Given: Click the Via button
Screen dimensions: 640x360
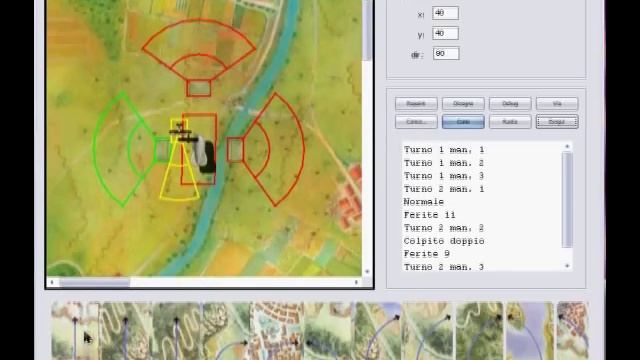Looking at the screenshot, I should coord(557,104).
